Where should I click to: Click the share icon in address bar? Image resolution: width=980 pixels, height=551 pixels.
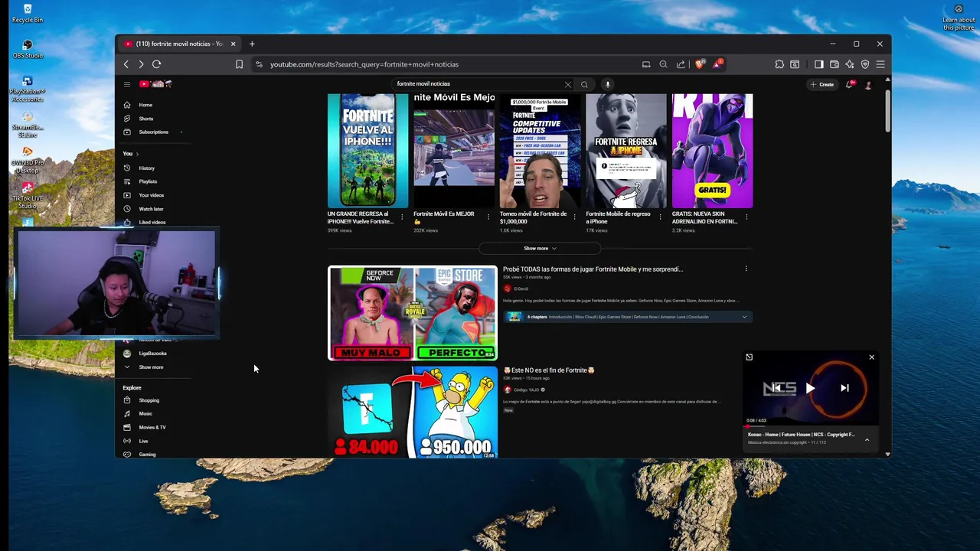(x=681, y=64)
